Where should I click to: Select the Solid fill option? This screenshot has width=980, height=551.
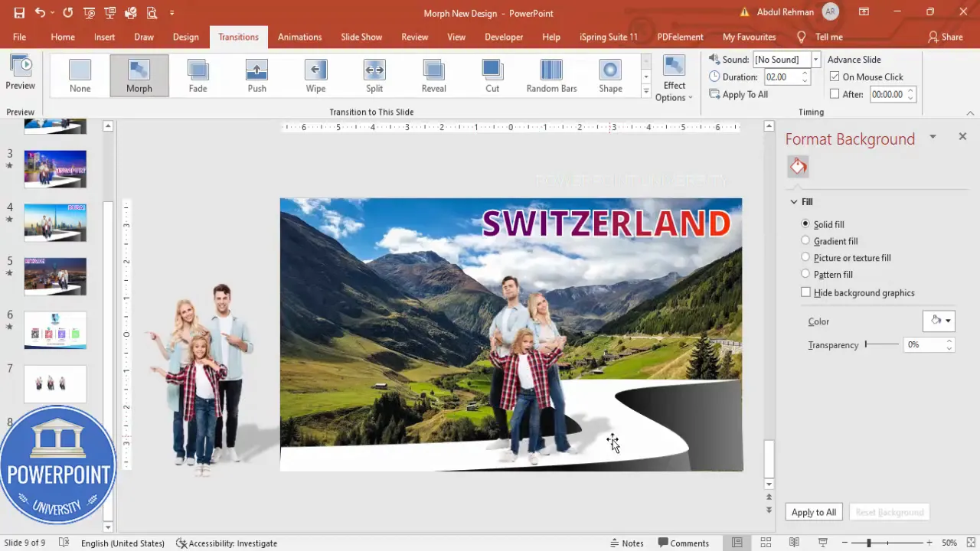coord(805,224)
